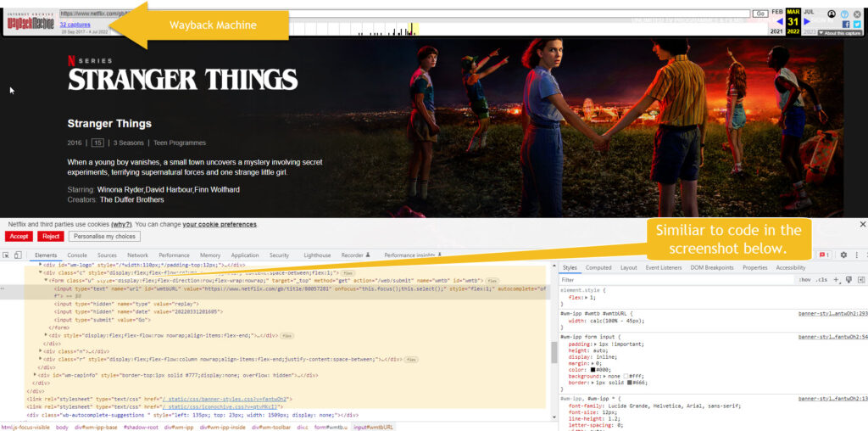
Task: Select the Layout pane tab
Action: tap(628, 267)
